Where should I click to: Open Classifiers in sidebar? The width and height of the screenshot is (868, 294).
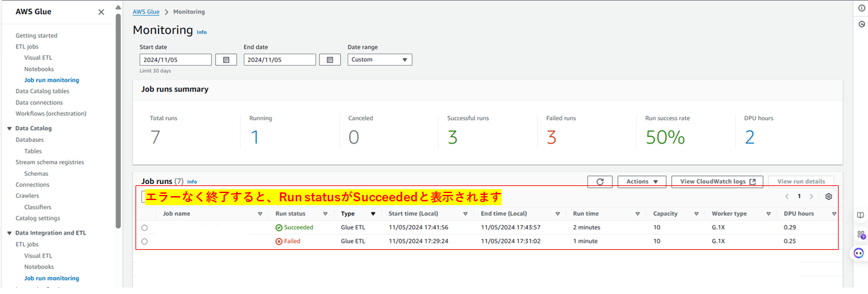[38, 207]
